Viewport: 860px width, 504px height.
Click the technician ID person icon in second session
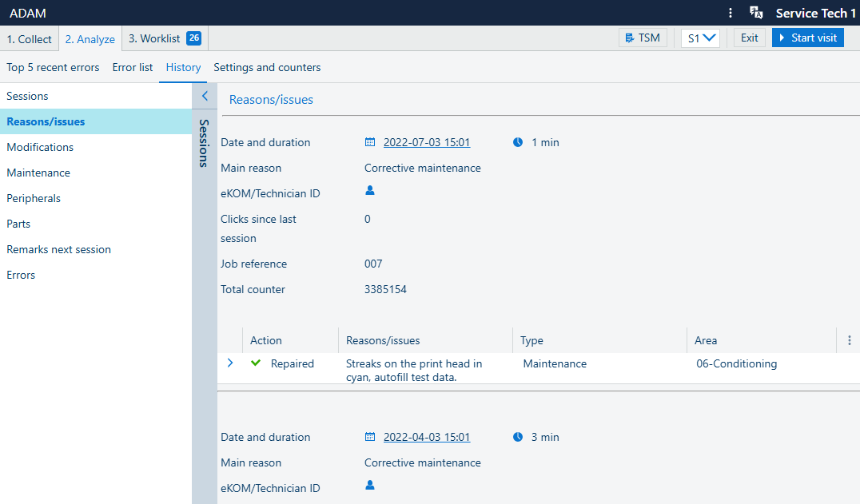(369, 486)
